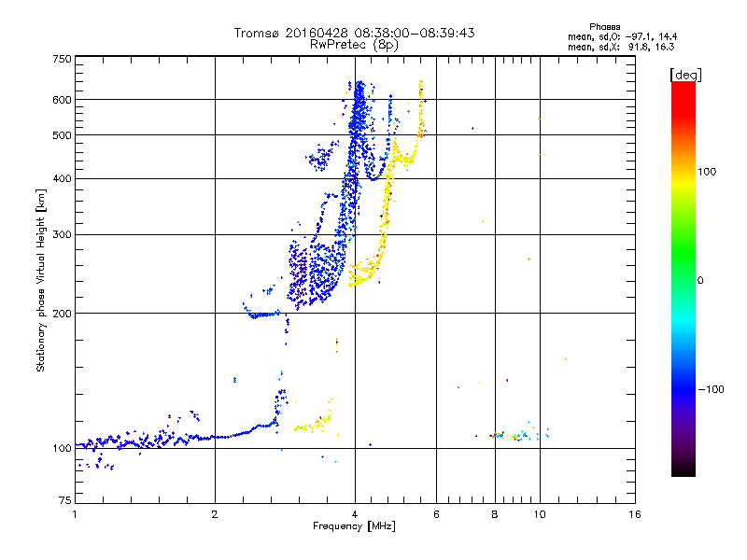Click the 'Phases' statistics heading
747x560 pixels.
point(604,27)
